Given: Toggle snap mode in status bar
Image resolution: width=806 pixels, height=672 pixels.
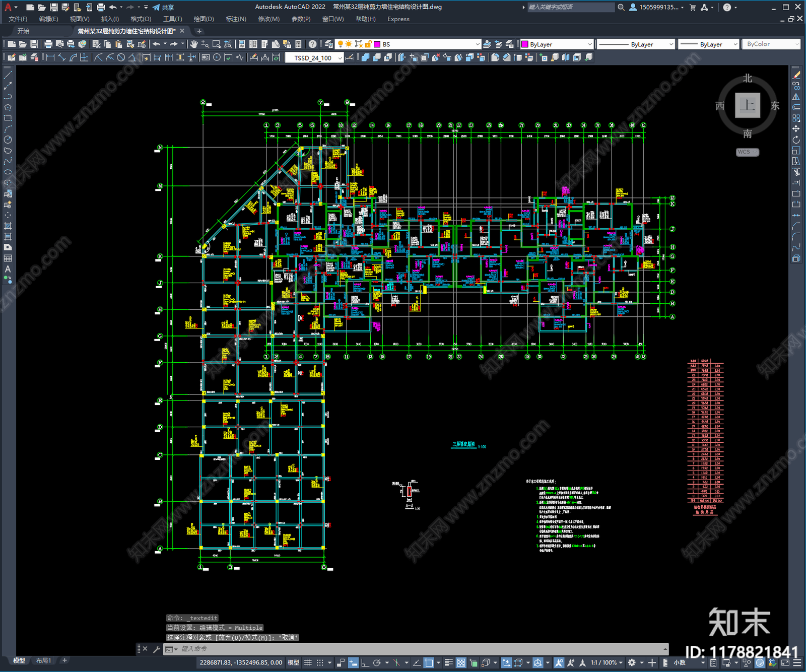Looking at the screenshot, I should click(x=319, y=662).
